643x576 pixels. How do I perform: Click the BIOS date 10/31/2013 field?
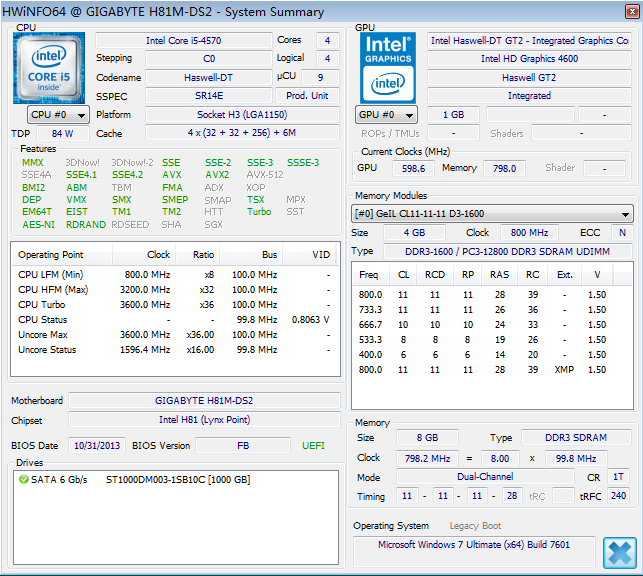pos(97,446)
